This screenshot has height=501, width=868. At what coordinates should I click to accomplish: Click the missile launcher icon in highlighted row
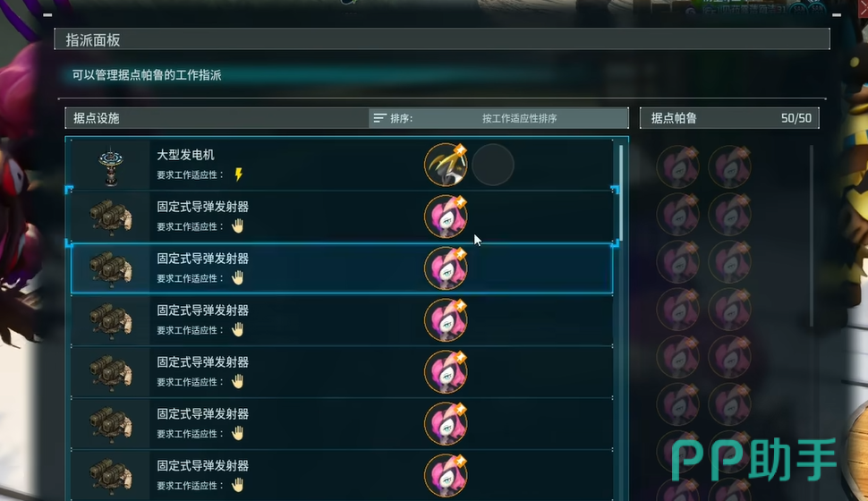(111, 268)
